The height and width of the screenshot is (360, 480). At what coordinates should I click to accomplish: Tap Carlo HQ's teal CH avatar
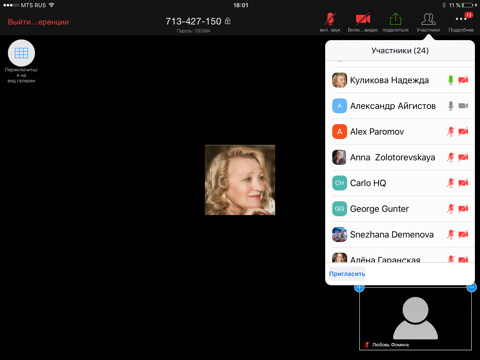(x=339, y=183)
